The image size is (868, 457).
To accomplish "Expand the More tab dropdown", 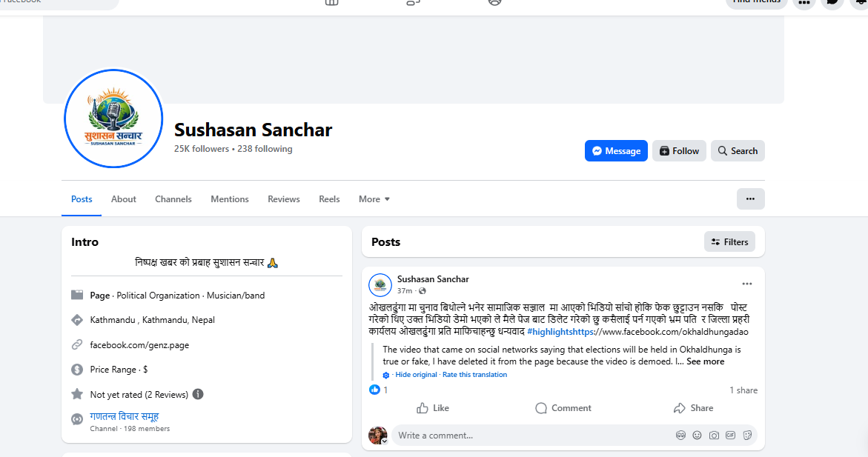I will (374, 199).
